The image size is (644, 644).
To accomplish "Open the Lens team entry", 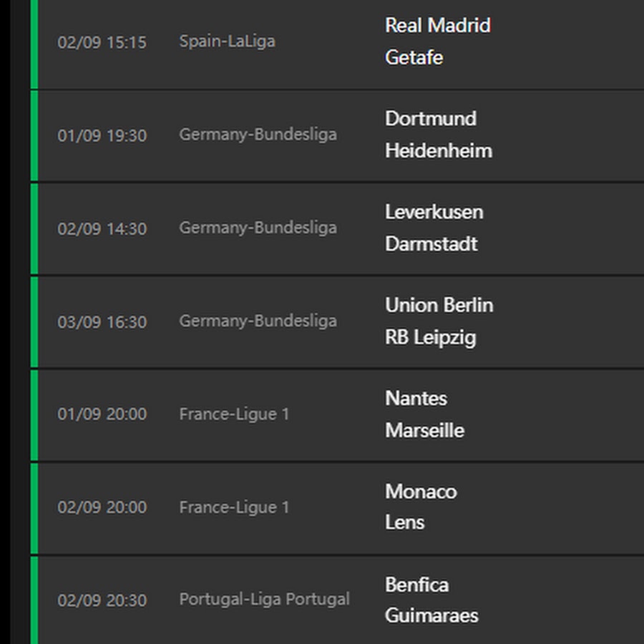I will pyautogui.click(x=404, y=523).
